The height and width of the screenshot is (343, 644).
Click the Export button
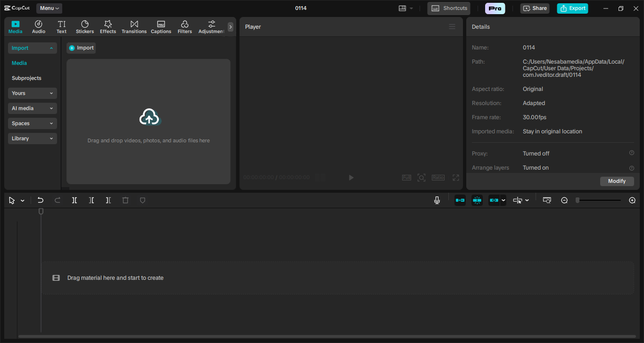point(572,8)
